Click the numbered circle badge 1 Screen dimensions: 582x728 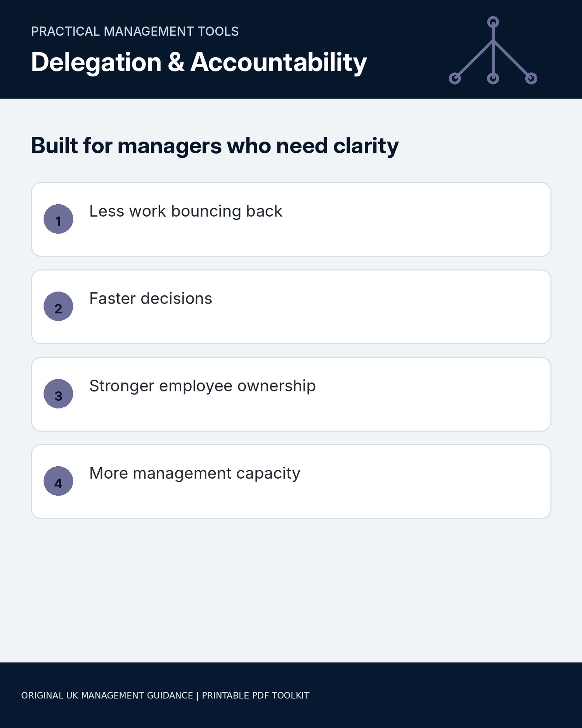(58, 219)
